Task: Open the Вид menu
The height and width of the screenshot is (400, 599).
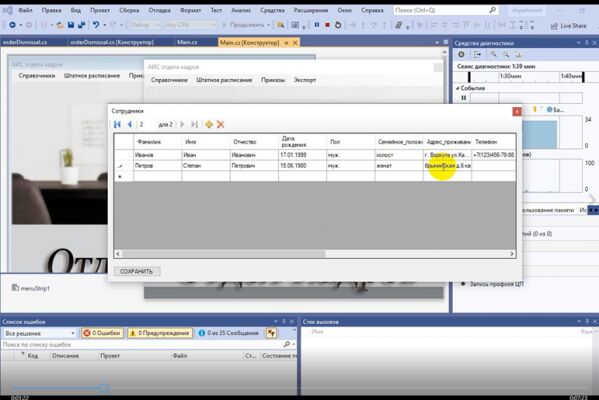Action: 76,10
